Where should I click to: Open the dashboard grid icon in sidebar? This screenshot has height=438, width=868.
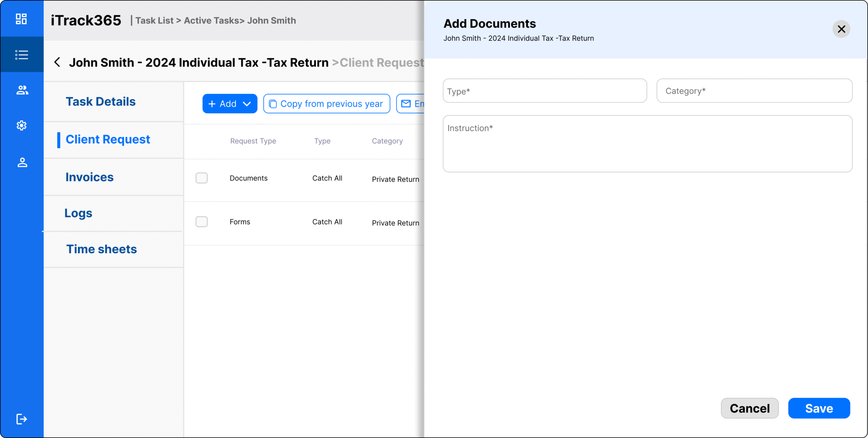21,19
